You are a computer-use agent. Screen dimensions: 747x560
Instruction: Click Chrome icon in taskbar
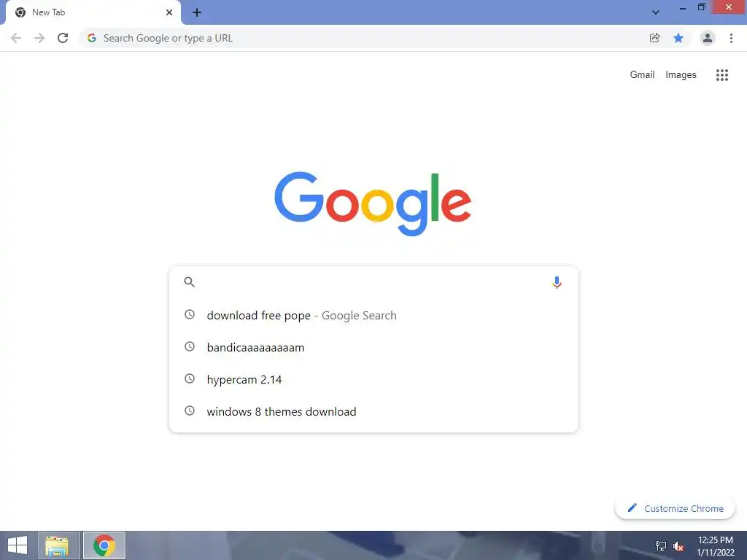[104, 545]
